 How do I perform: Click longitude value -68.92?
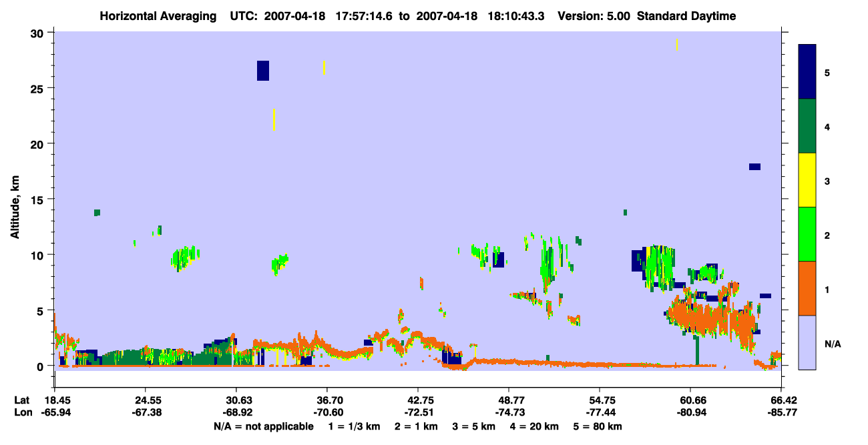236,412
